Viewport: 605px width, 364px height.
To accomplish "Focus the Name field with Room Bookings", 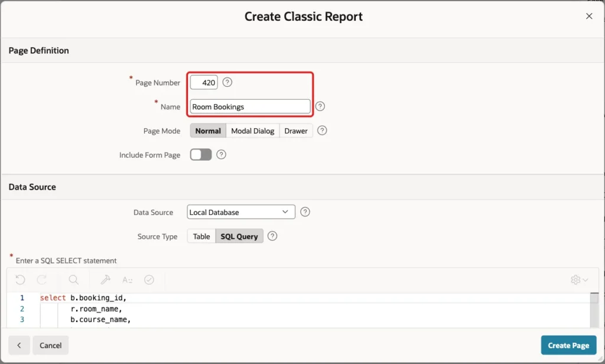I will pyautogui.click(x=250, y=106).
